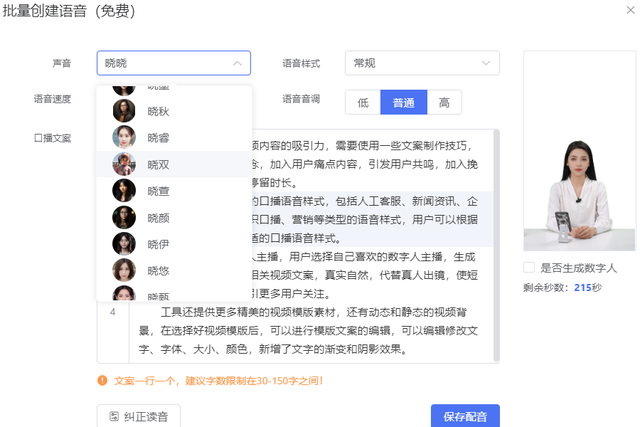Choose 晓萱 from the voice list
The width and height of the screenshot is (640, 427).
click(174, 191)
